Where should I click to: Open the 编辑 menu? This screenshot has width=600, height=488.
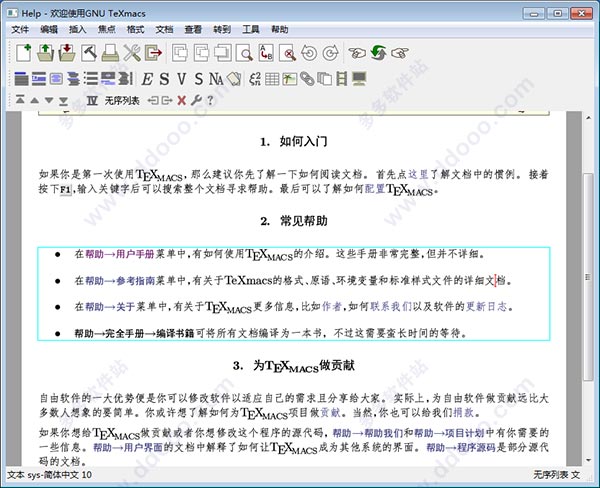pyautogui.click(x=49, y=29)
